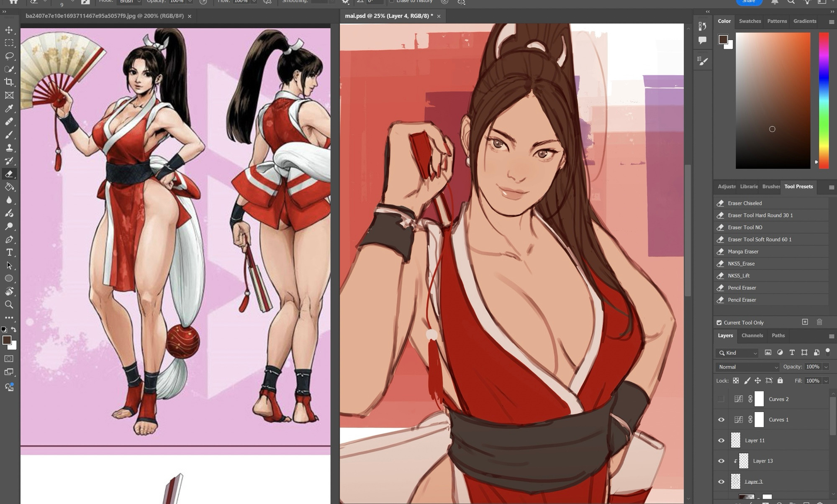This screenshot has height=504, width=837.
Task: Open layer Fill dropdown arrow
Action: click(826, 381)
